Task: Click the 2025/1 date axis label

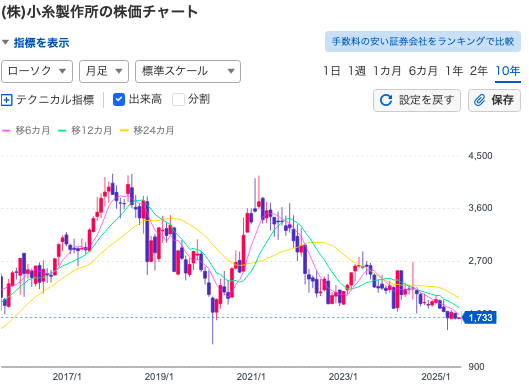Action: point(436,377)
